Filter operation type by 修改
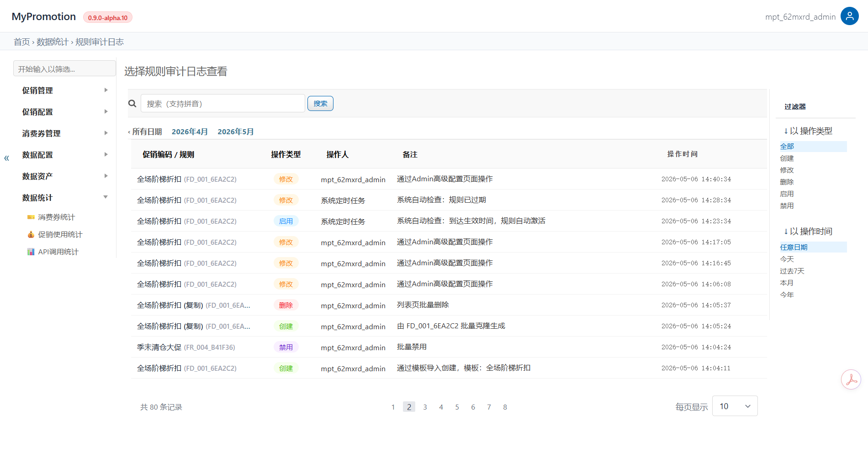This screenshot has width=868, height=463. (x=787, y=170)
